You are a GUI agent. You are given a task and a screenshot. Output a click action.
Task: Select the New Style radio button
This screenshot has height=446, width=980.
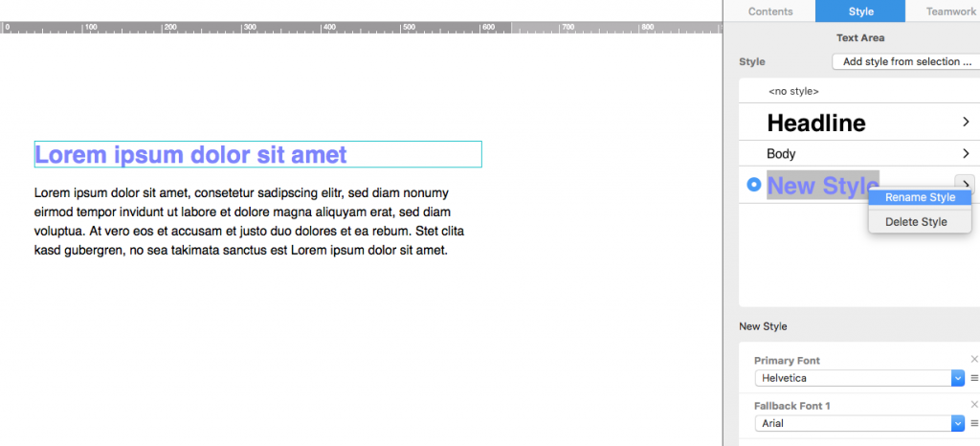754,185
